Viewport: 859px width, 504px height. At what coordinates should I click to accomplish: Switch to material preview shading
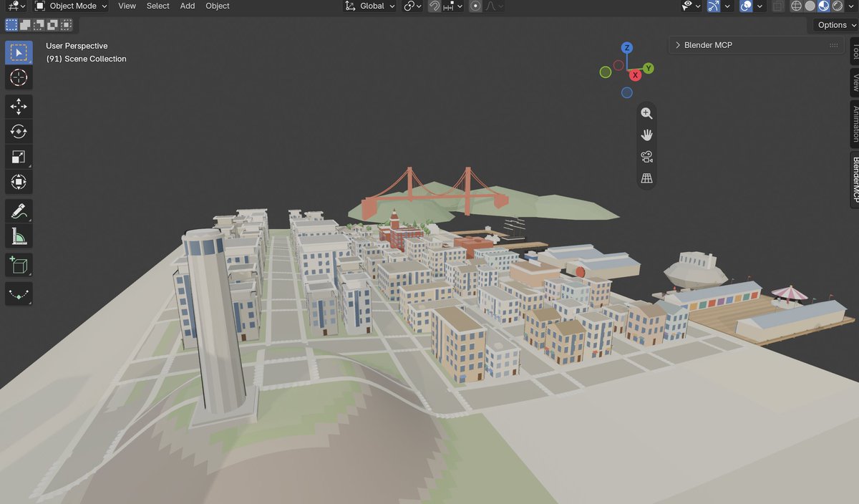pos(823,6)
